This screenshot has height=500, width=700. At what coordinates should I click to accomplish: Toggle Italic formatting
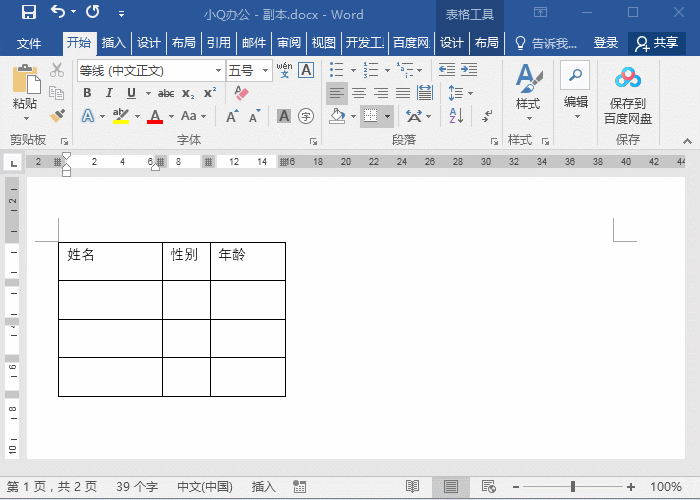109,93
